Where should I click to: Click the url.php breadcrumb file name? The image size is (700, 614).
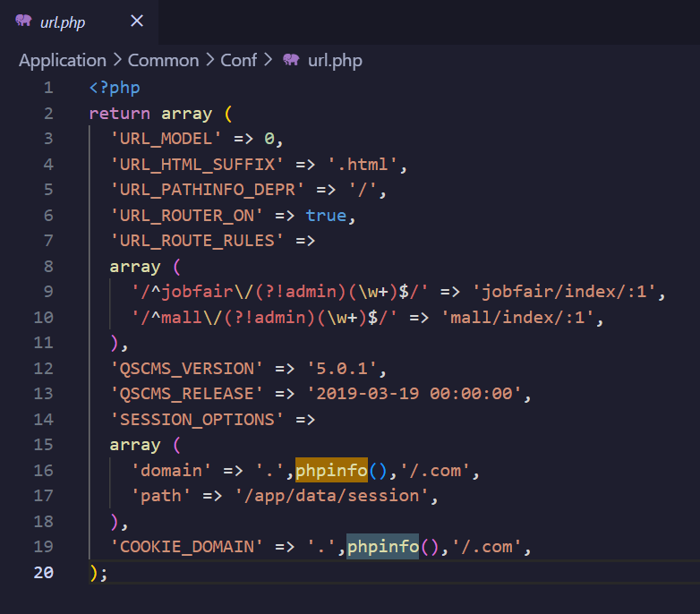(335, 61)
